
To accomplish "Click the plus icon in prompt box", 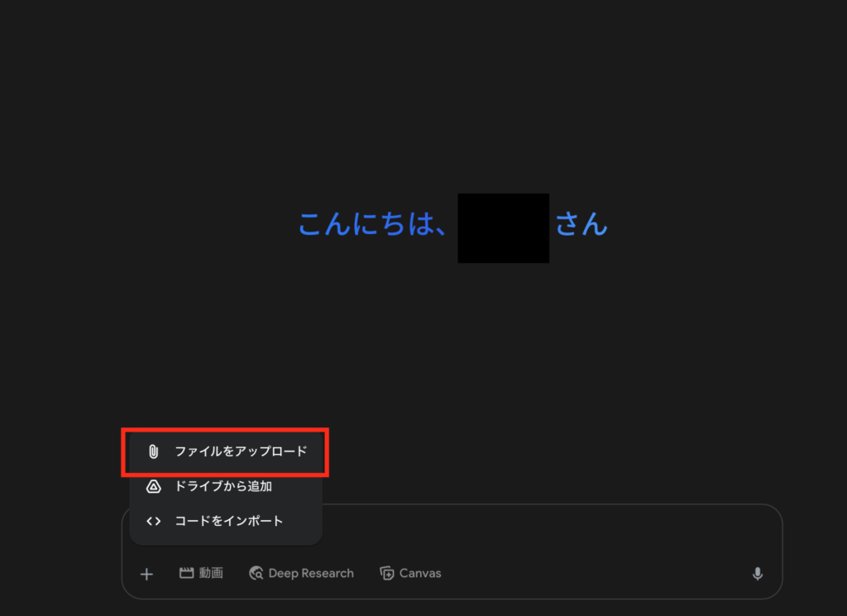I will click(x=146, y=573).
